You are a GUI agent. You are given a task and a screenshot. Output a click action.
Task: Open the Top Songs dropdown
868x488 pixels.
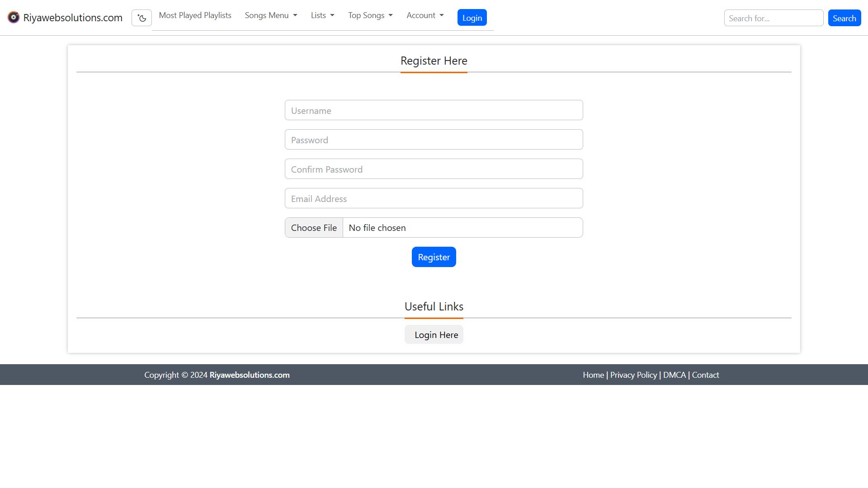[370, 15]
